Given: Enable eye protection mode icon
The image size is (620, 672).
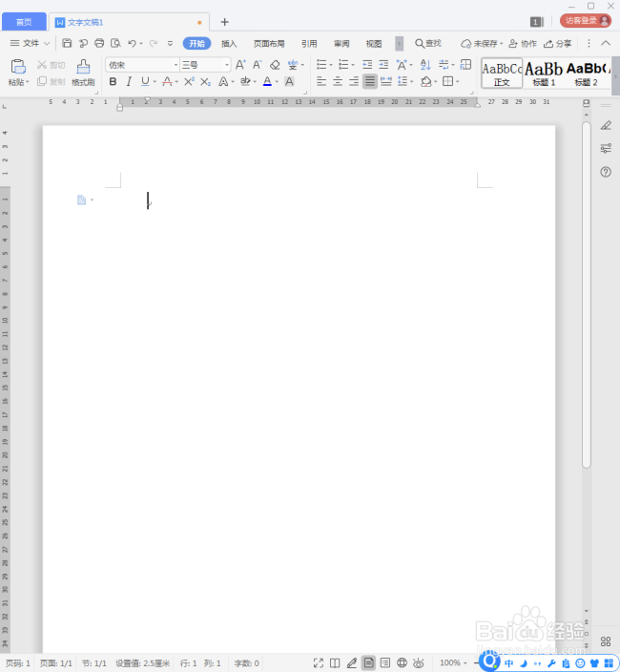Looking at the screenshot, I should [419, 663].
